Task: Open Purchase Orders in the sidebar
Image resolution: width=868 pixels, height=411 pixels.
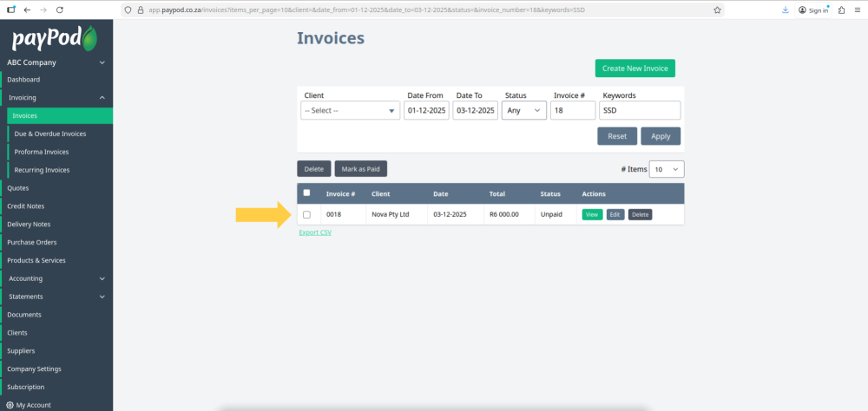Action: [31, 242]
